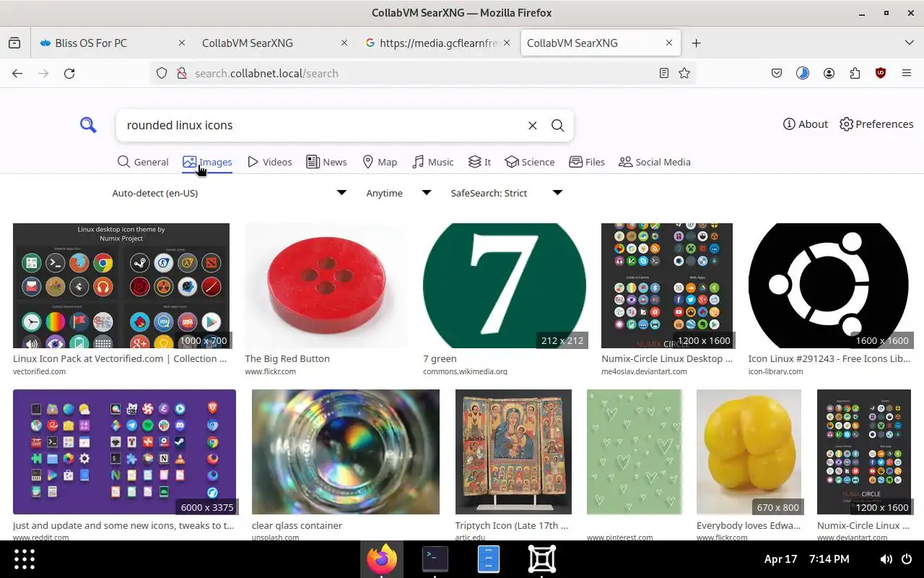This screenshot has width=924, height=578.
Task: Open the SafeSearch Strict dropdown
Action: pos(506,193)
